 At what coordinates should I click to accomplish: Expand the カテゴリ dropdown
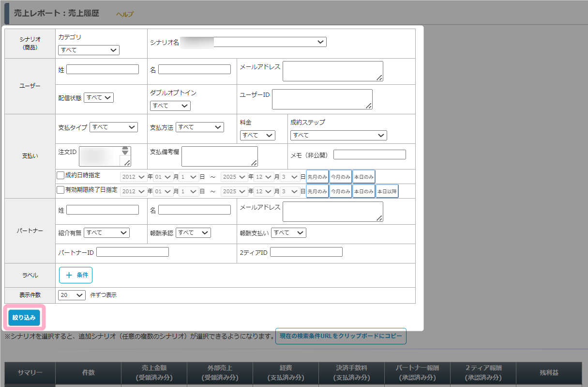click(x=89, y=50)
